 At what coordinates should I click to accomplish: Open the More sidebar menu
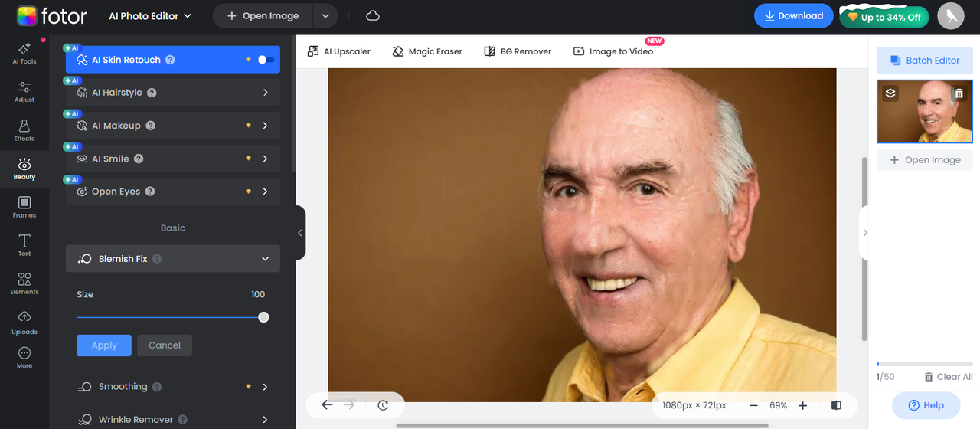click(x=24, y=358)
